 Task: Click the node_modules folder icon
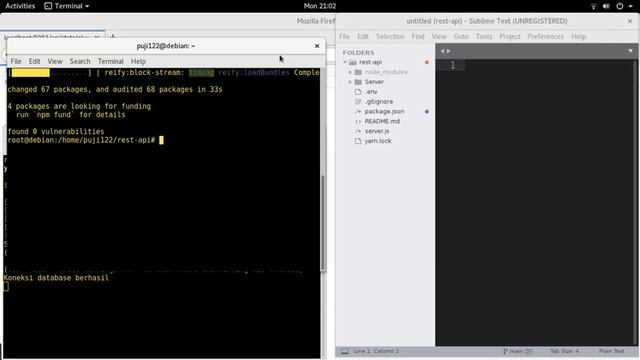tap(358, 72)
